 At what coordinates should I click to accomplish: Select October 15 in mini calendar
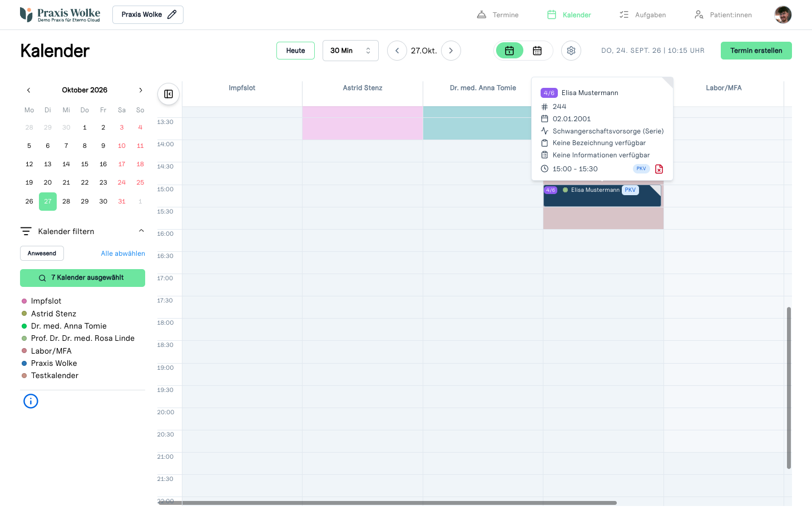click(x=85, y=164)
